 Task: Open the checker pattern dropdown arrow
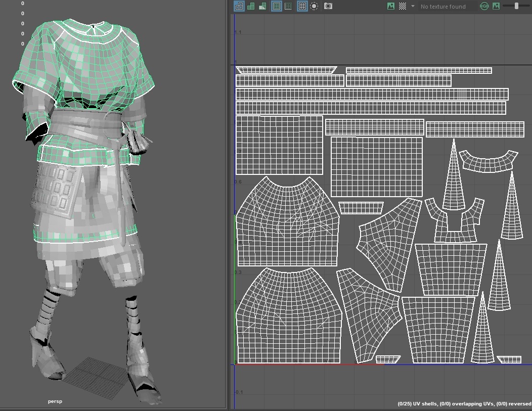[413, 6]
